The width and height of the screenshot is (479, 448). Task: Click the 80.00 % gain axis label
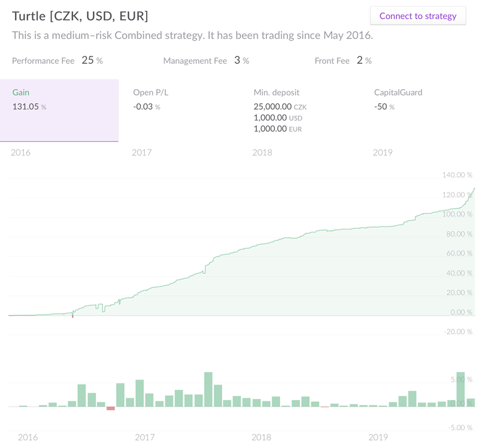point(459,234)
